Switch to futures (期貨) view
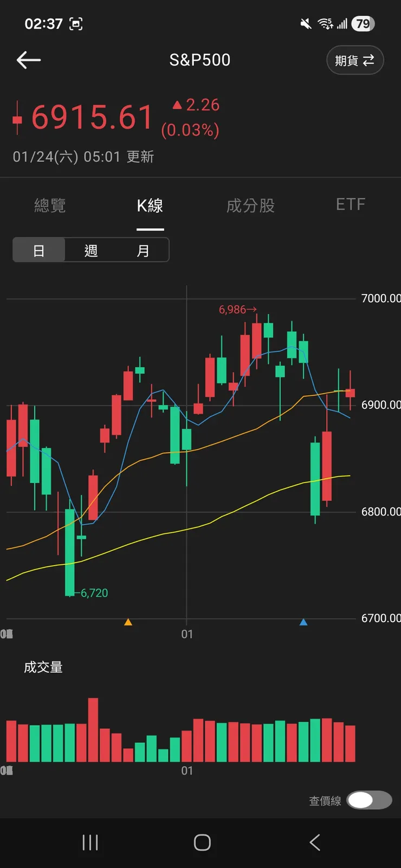Viewport: 401px width, 868px height. click(355, 60)
